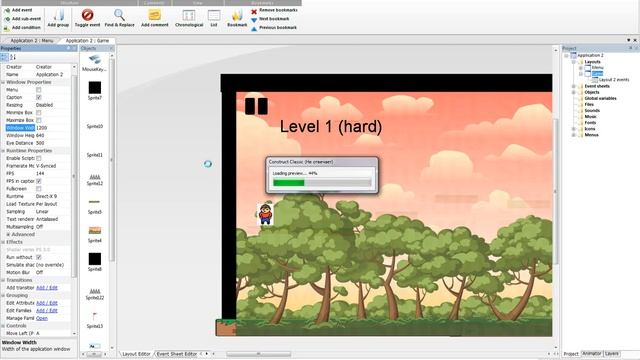Click the Toggle event icon
Viewport: 640px width, 360px height.
click(87, 16)
